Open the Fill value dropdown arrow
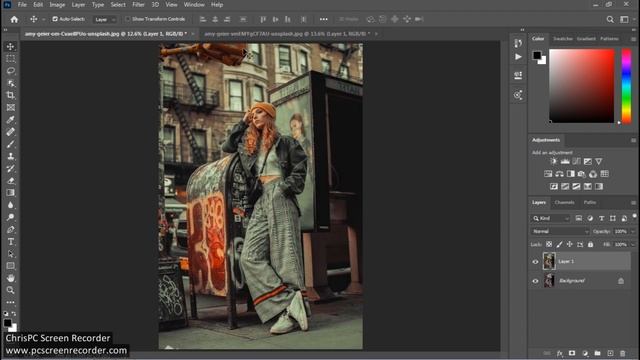 [633, 244]
